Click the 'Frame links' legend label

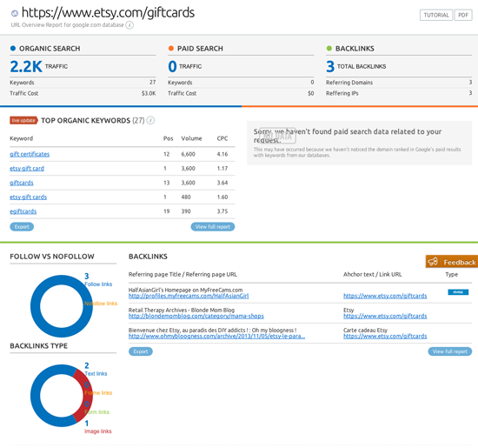(x=98, y=393)
